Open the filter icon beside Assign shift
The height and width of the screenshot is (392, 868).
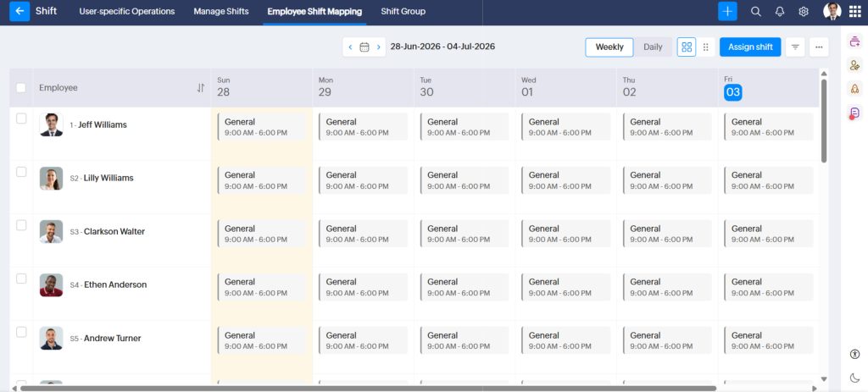point(795,47)
